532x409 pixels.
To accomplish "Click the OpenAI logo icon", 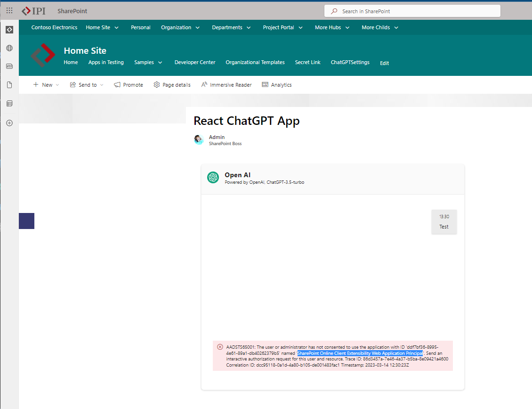I will 213,177.
